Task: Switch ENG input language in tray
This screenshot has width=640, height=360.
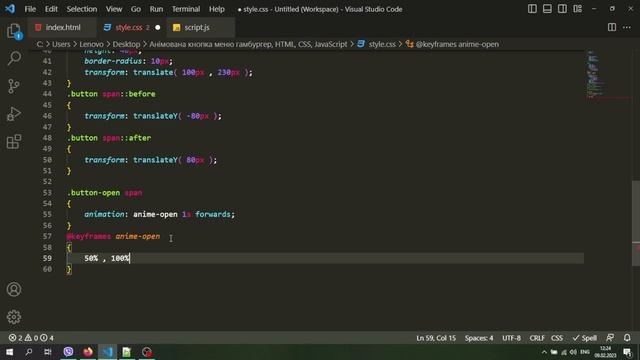Action: [x=585, y=352]
